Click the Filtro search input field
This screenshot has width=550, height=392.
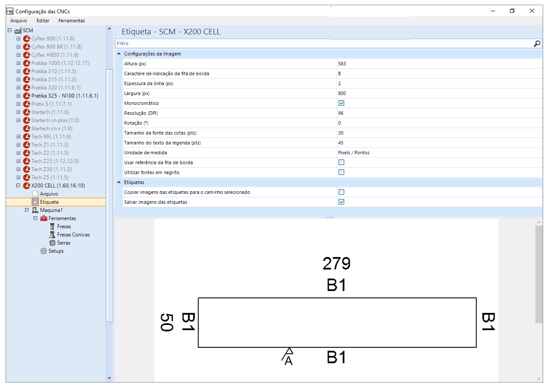click(x=324, y=43)
